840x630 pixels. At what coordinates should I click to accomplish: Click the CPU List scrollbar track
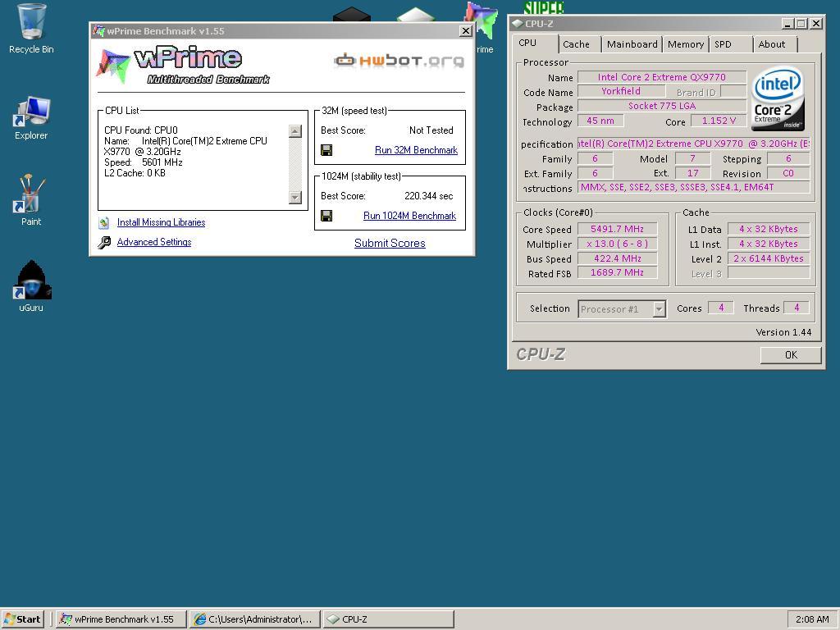pos(295,164)
